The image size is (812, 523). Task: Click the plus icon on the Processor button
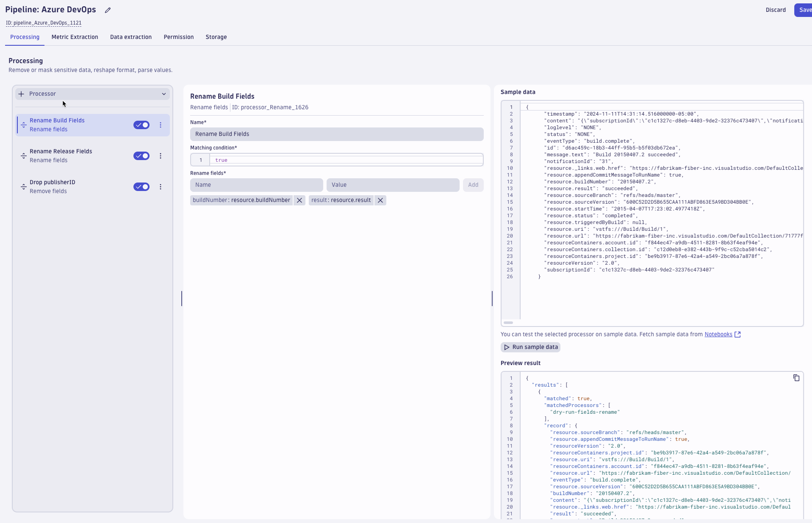[x=21, y=94]
